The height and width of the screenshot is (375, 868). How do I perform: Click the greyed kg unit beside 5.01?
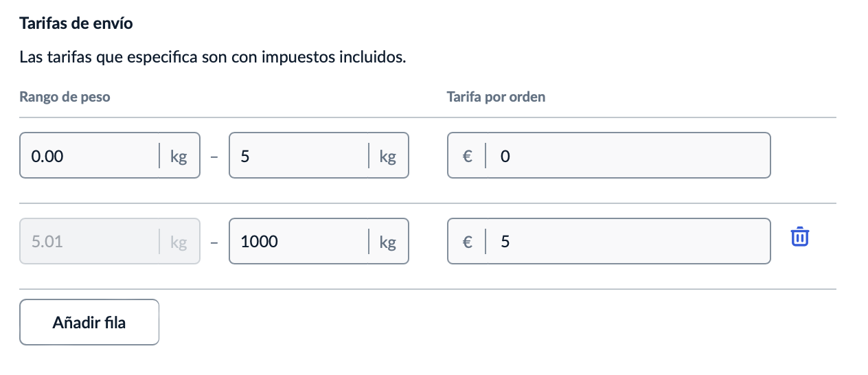[179, 242]
